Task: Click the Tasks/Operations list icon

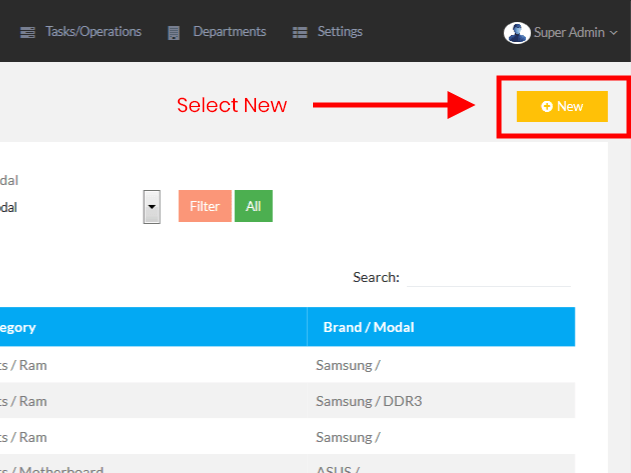Action: pos(27,32)
